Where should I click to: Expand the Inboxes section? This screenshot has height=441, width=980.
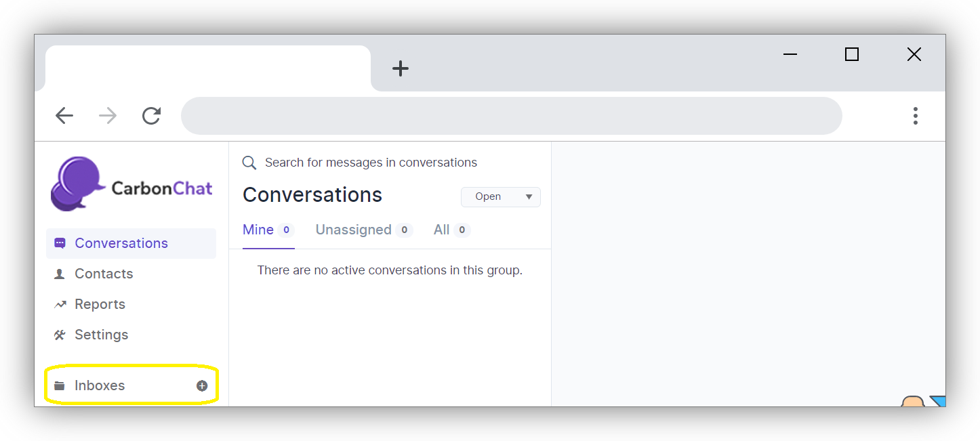[100, 385]
